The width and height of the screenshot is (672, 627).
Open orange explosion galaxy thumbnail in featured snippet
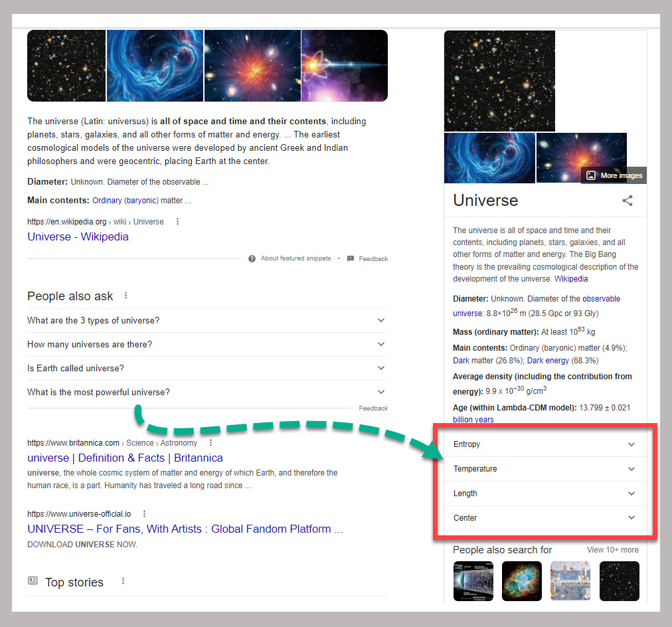252,66
